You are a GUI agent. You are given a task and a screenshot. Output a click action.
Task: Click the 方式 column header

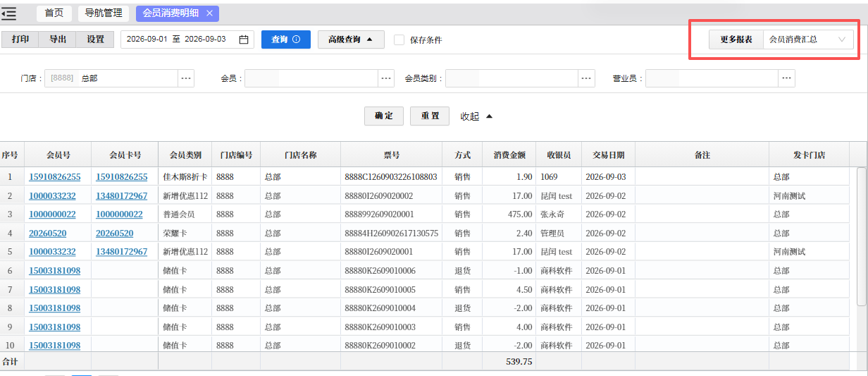(x=462, y=154)
